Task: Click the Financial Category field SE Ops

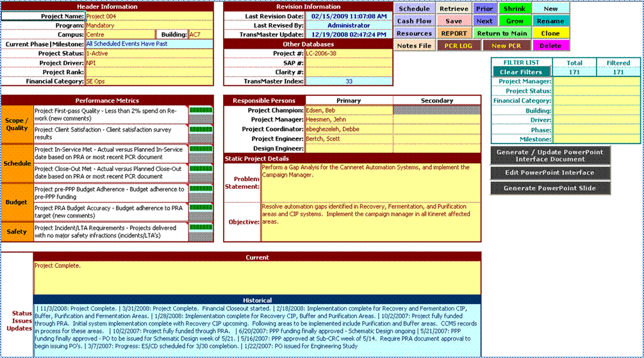Action: coord(149,81)
